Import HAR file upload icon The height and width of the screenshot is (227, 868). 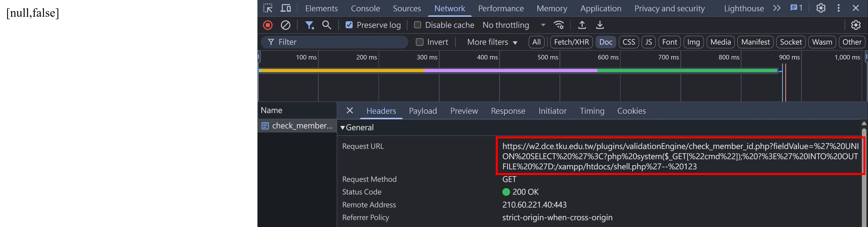pyautogui.click(x=582, y=25)
